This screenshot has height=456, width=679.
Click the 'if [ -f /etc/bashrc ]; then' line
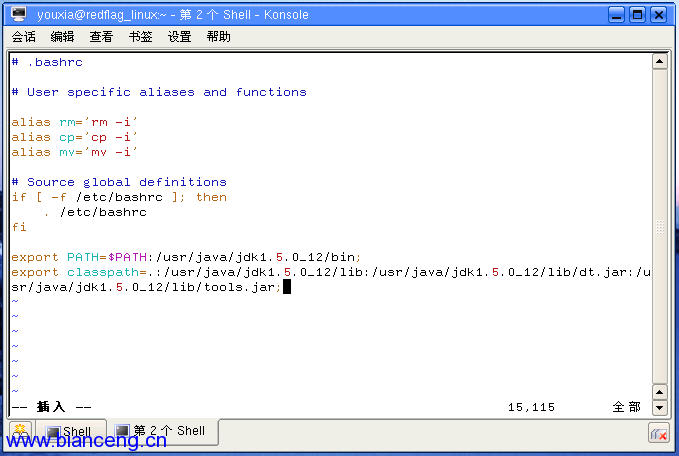119,197
